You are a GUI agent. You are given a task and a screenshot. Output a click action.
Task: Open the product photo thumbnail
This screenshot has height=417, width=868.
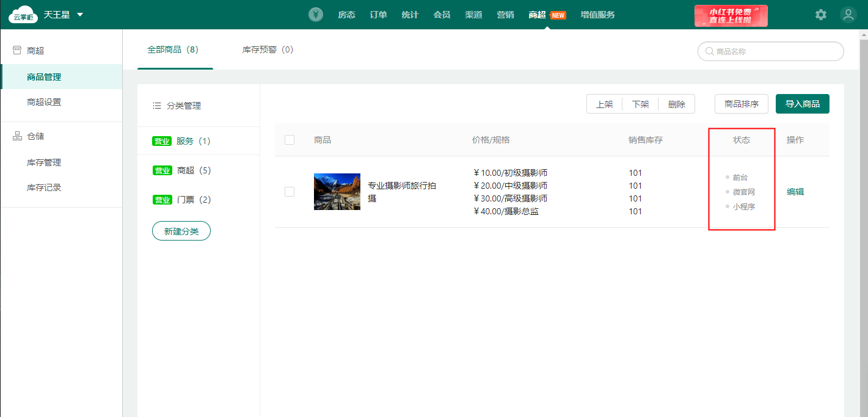tap(337, 192)
